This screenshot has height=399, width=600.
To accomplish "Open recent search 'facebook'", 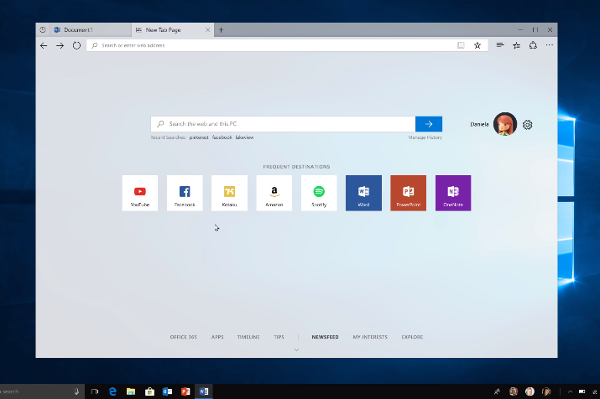I will tap(222, 137).
